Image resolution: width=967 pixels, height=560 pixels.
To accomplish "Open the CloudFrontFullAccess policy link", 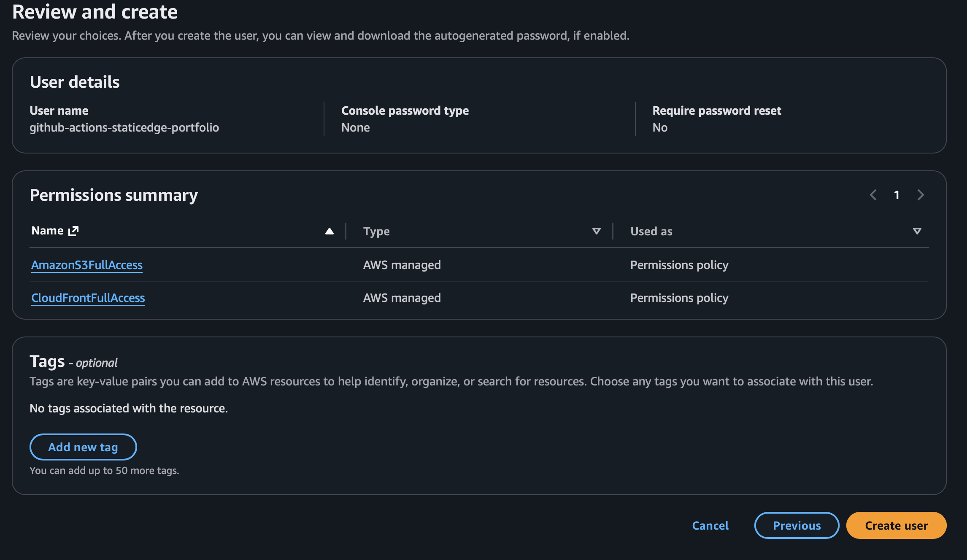I will (x=88, y=298).
